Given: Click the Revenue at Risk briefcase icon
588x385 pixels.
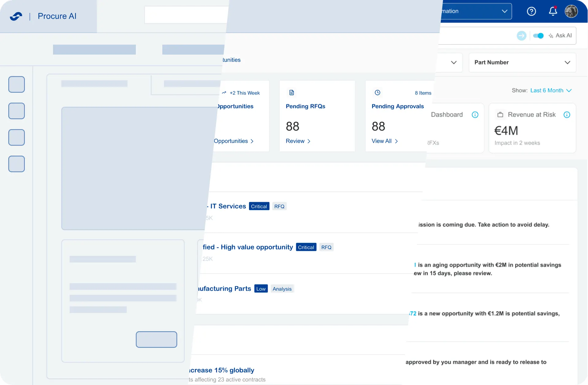Looking at the screenshot, I should 500,115.
